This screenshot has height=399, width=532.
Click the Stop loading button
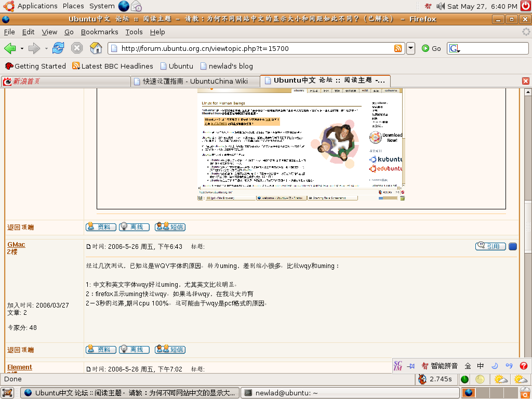point(77,48)
